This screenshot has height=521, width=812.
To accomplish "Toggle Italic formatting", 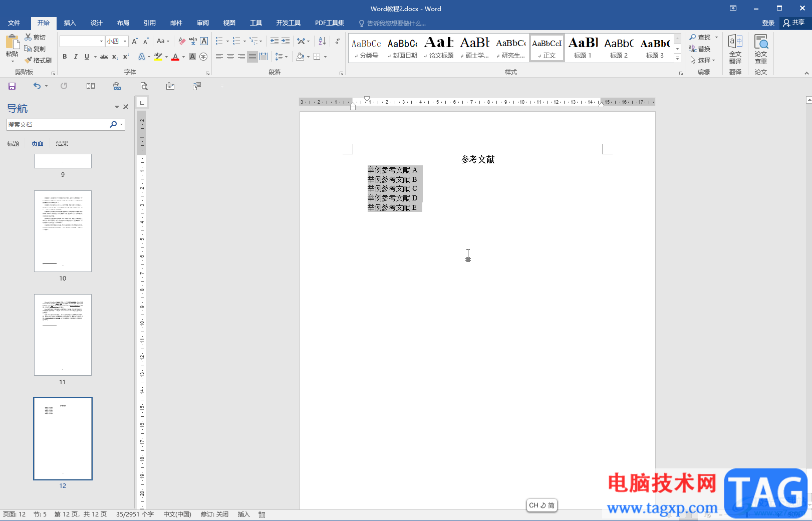I will pyautogui.click(x=76, y=57).
